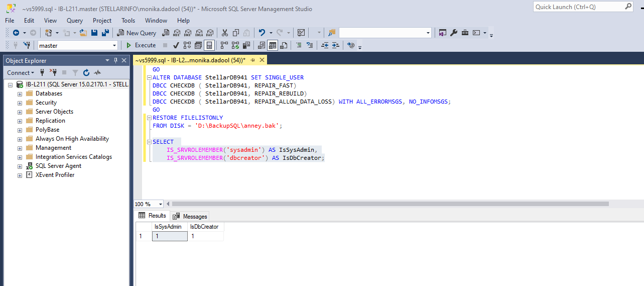
Task: Refresh the Object Explorer
Action: 86,73
